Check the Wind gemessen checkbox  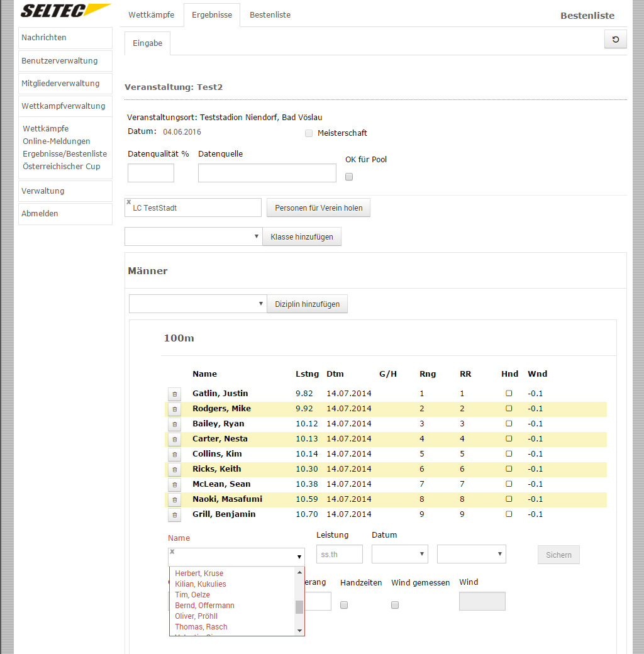click(395, 605)
